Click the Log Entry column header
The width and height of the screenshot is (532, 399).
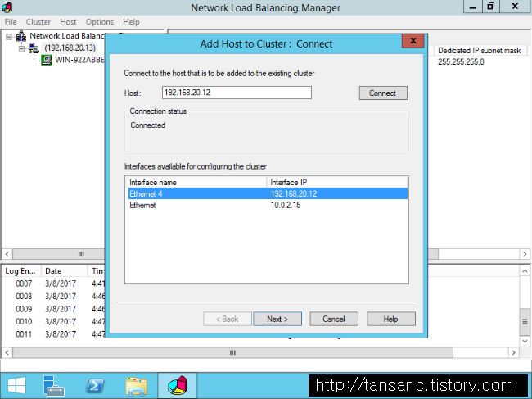click(20, 271)
